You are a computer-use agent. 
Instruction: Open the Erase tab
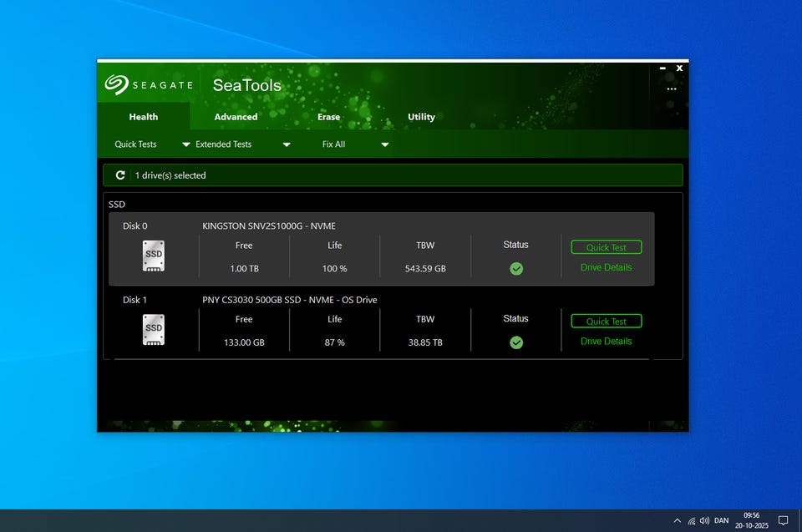click(328, 117)
